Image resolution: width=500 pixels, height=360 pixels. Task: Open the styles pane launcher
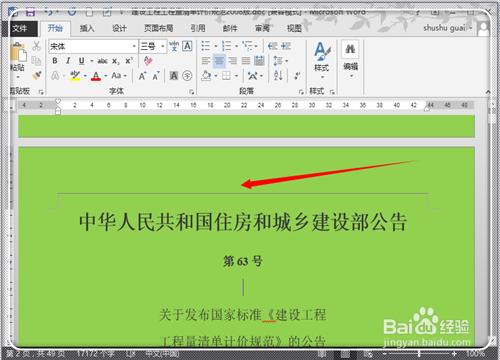pyautogui.click(x=332, y=92)
